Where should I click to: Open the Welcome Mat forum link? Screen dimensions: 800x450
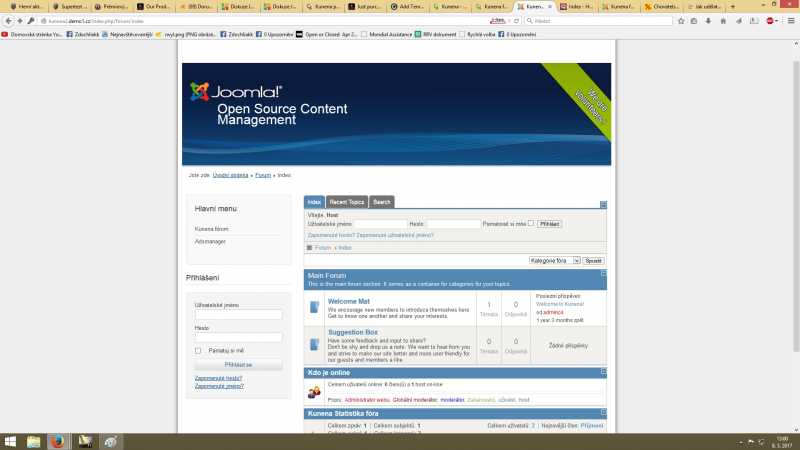[x=348, y=301]
